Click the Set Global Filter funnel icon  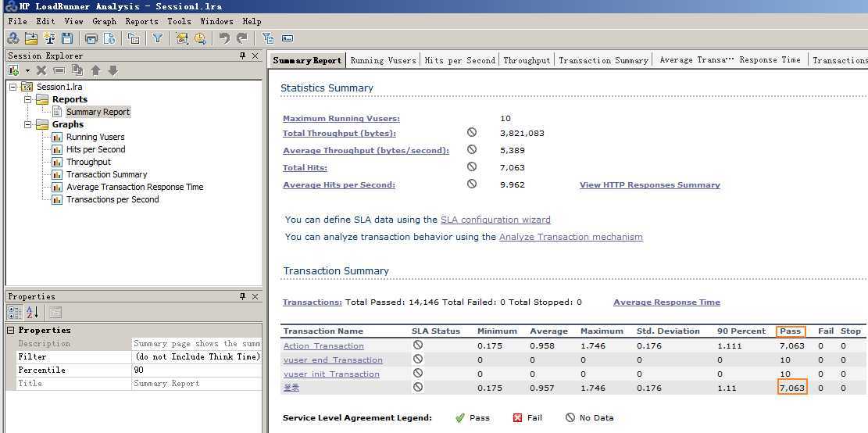click(158, 38)
